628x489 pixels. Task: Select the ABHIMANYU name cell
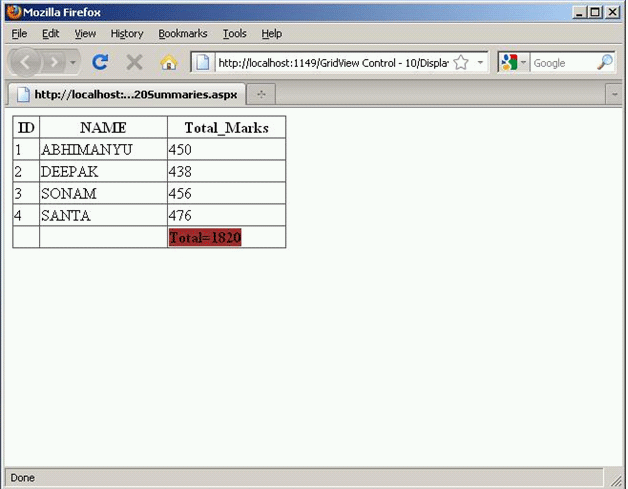(x=103, y=149)
